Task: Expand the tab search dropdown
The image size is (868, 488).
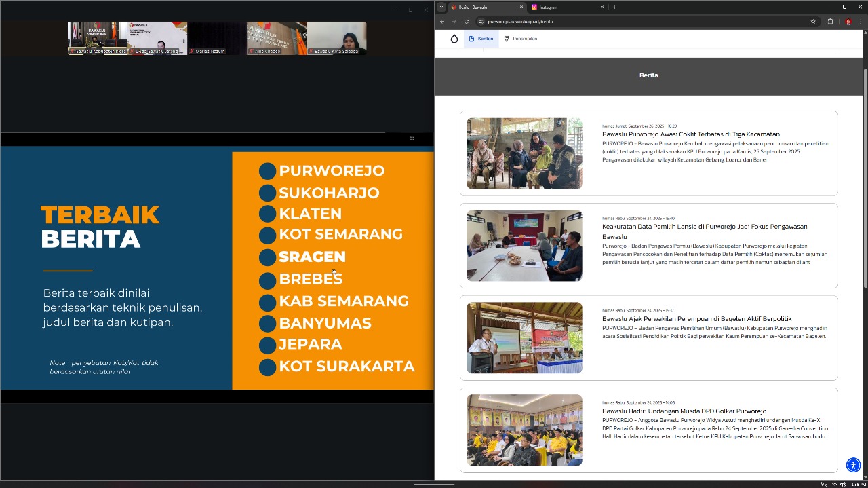Action: tap(441, 7)
